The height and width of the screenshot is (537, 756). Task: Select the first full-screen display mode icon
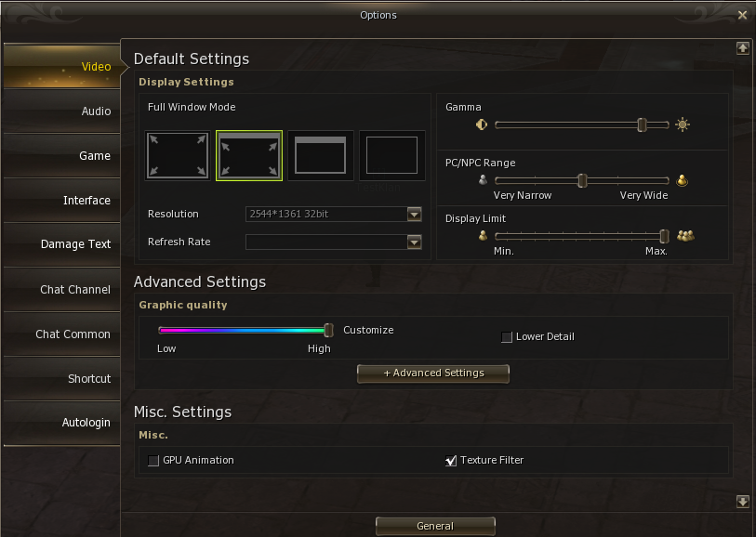[177, 155]
